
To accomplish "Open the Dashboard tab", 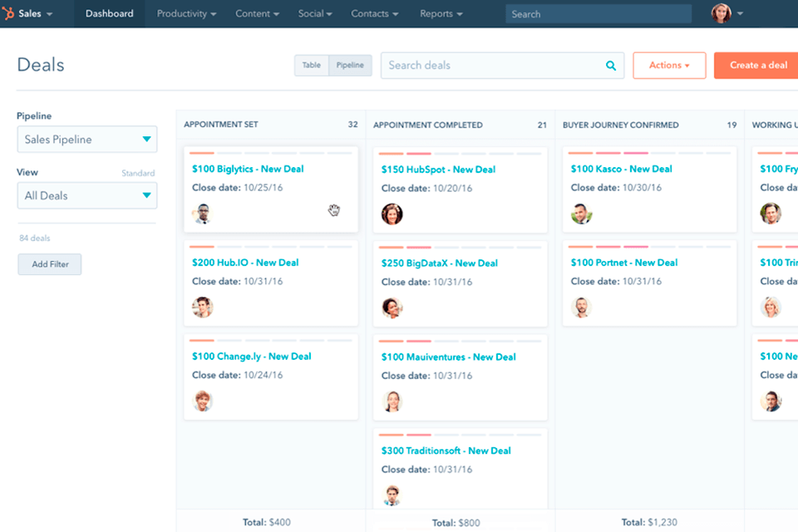I will (x=110, y=14).
